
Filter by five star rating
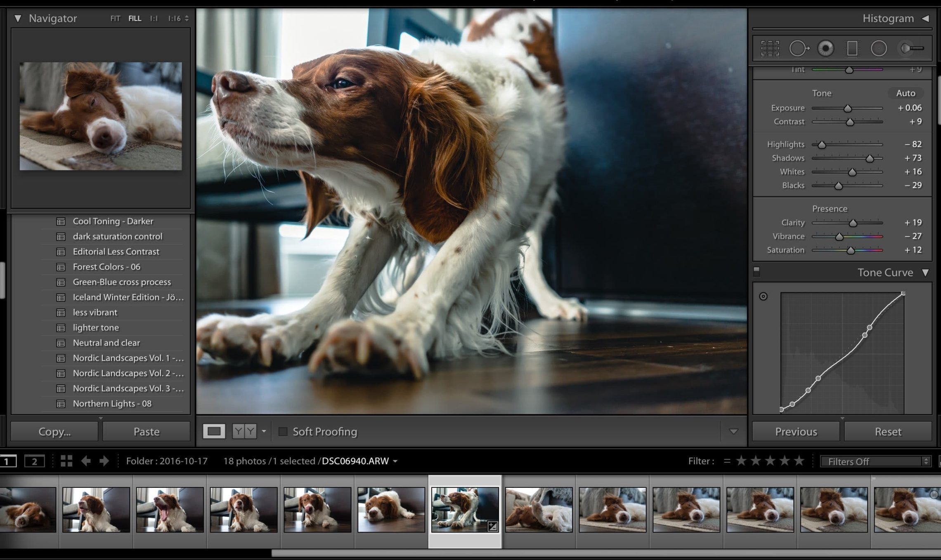pos(799,460)
